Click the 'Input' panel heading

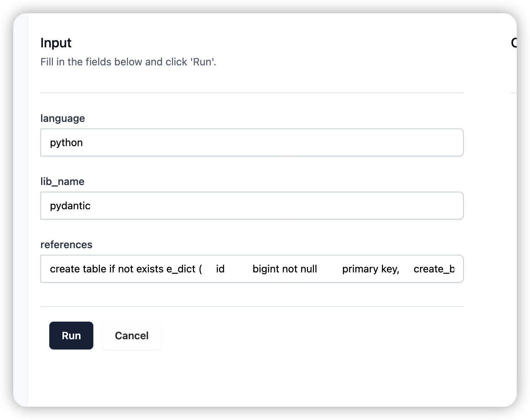tap(56, 43)
